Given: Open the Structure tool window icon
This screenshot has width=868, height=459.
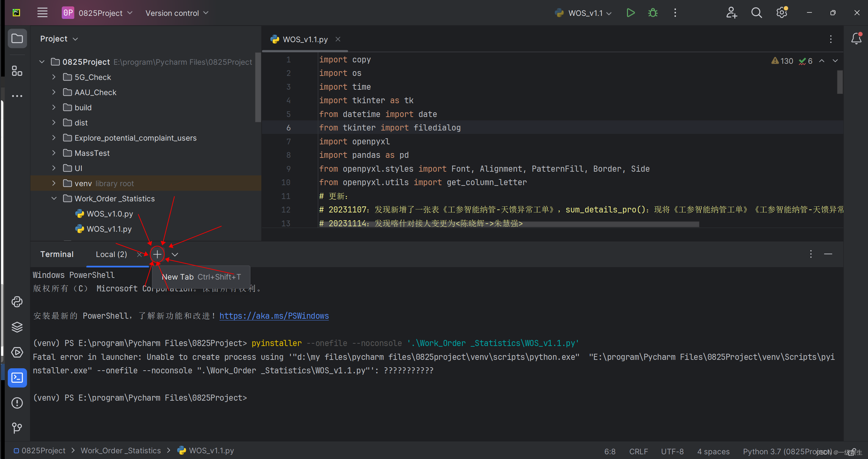Looking at the screenshot, I should click(x=17, y=71).
